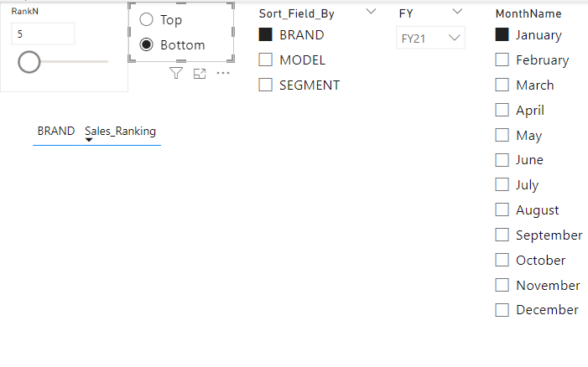Open More options ellipsis menu
Screen dimensions: 588x367
(x=223, y=74)
